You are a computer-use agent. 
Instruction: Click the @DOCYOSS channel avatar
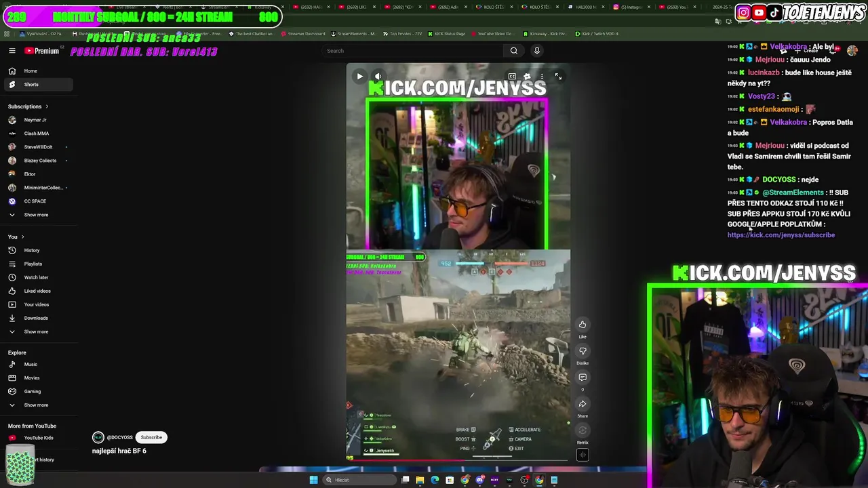pos(98,438)
